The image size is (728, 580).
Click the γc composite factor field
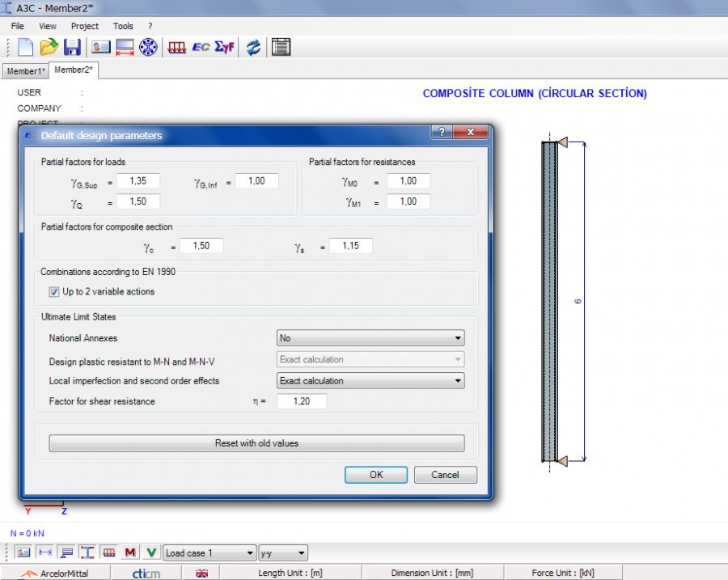pyautogui.click(x=201, y=246)
